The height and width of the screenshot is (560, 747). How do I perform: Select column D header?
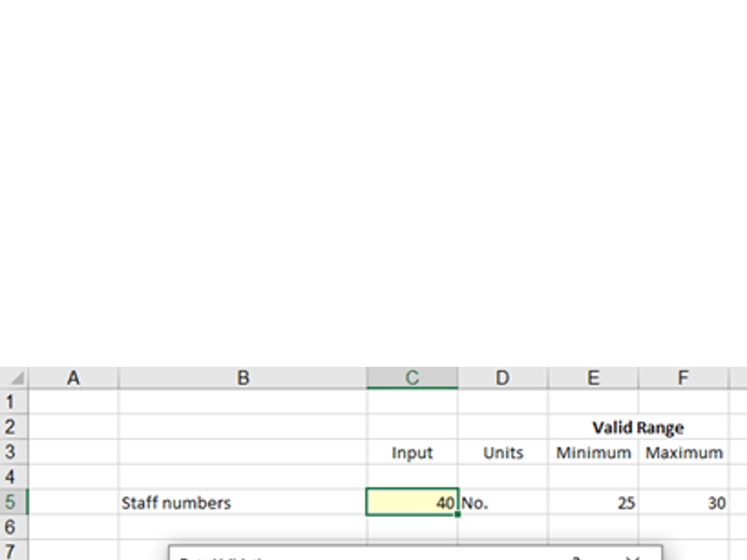[x=502, y=378]
